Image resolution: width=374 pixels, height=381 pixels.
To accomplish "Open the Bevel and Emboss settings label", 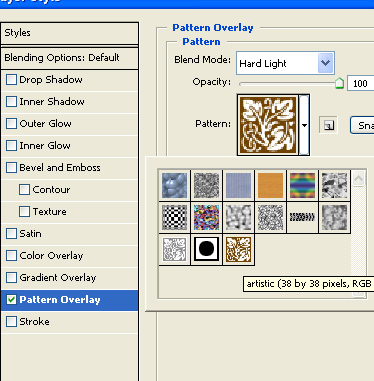I will tap(60, 168).
